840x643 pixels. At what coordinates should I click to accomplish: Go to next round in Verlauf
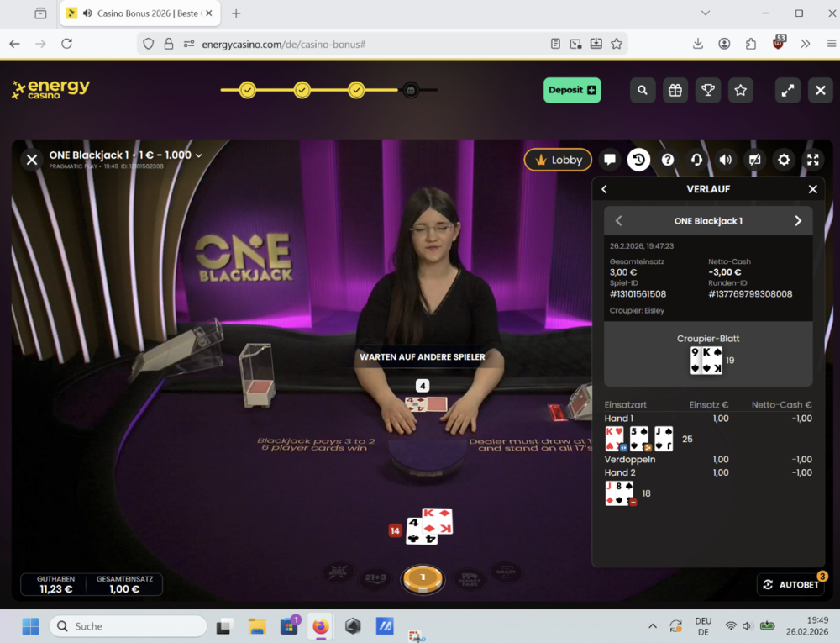(798, 221)
